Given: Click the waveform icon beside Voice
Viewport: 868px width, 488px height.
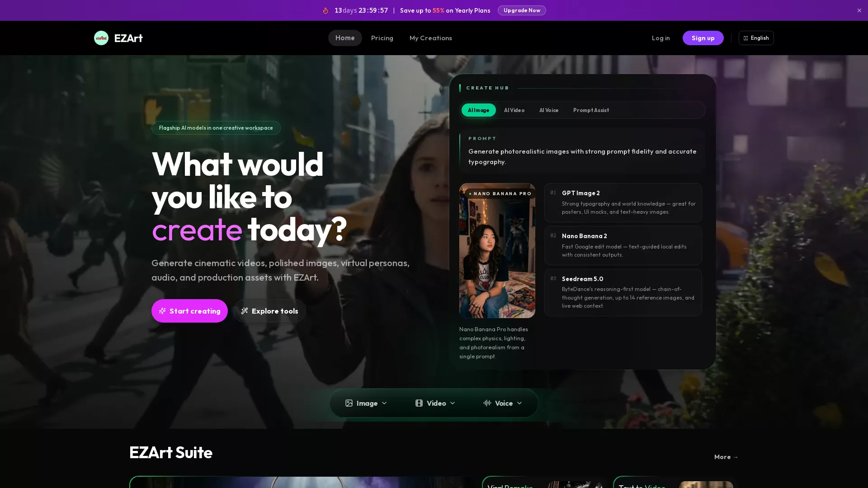Looking at the screenshot, I should 487,403.
